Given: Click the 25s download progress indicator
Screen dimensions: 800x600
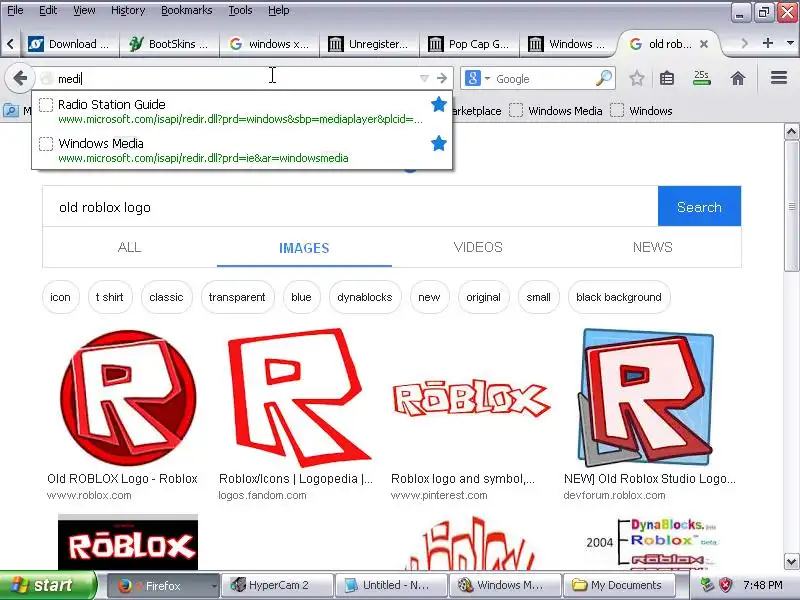Looking at the screenshot, I should (x=702, y=78).
